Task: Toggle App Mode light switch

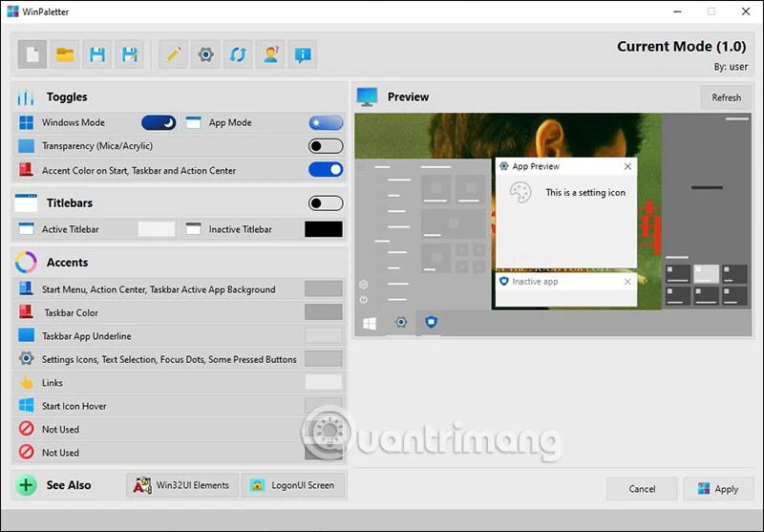Action: (x=326, y=123)
